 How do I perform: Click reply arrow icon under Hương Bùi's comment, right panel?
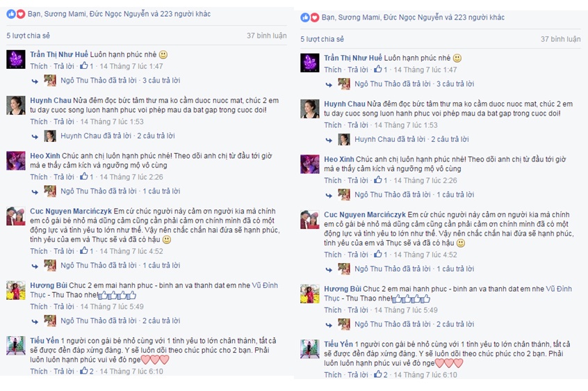click(x=329, y=325)
